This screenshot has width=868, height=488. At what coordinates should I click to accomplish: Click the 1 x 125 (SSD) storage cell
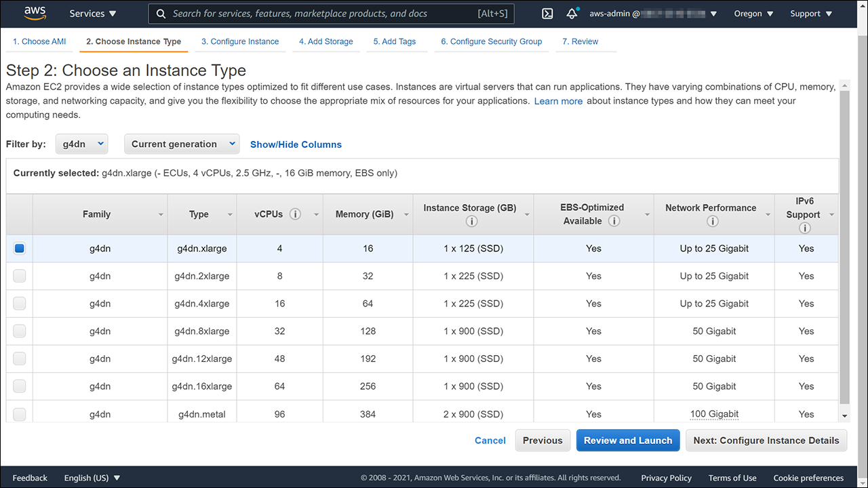[473, 249]
